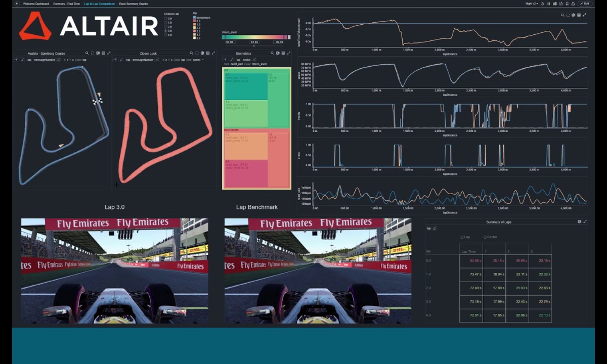Screen dimensions: 607x364
Task: Click the stress_level midpoint slider handle
Action: [255, 46]
